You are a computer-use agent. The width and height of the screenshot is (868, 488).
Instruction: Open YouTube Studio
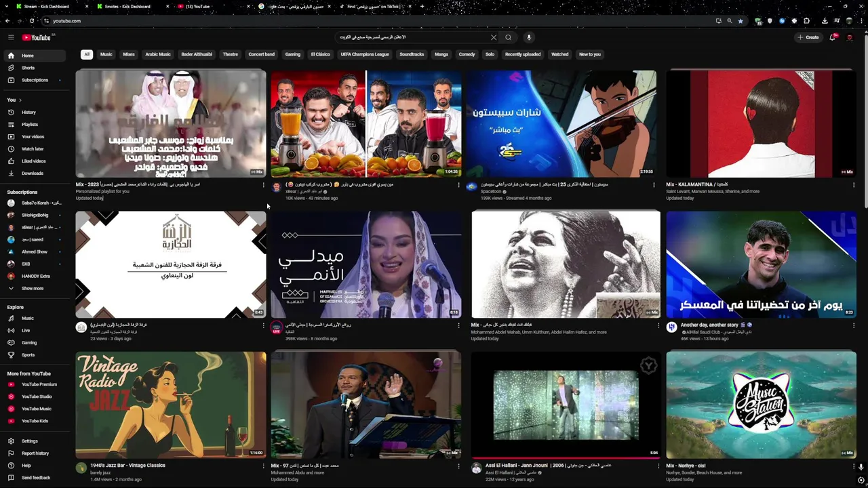36,396
